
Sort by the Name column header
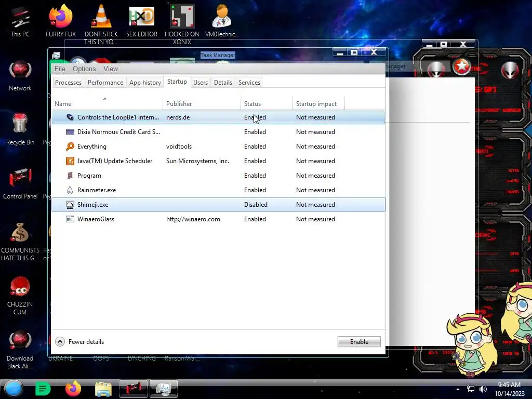click(x=107, y=103)
